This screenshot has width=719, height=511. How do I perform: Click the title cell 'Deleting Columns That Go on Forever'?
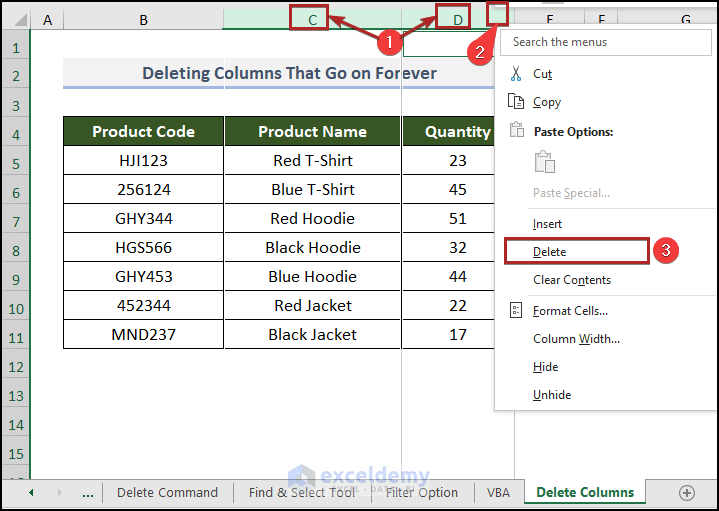click(279, 73)
